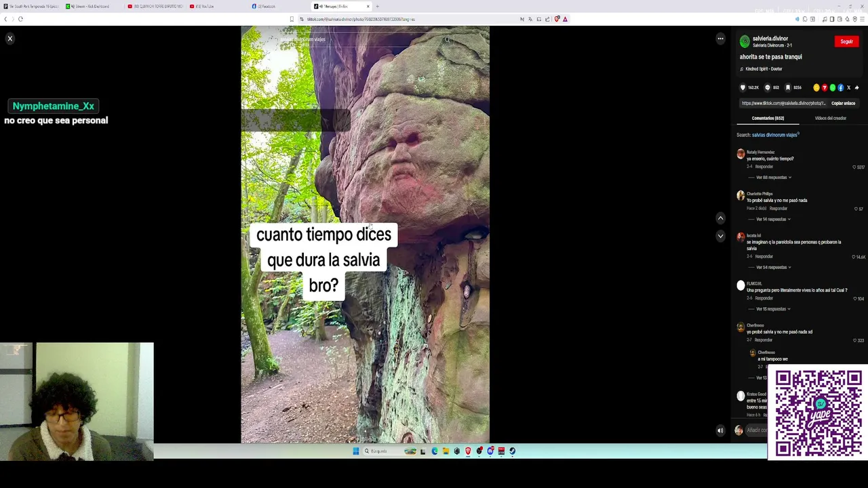868x488 pixels.
Task: Open the photo slide with the rock face
Action: (365, 235)
